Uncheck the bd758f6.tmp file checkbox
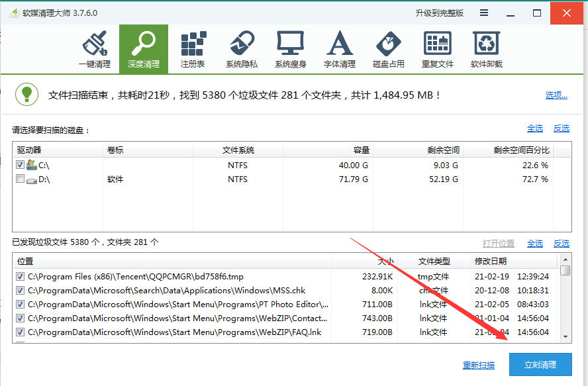This screenshot has height=386, width=588. point(21,277)
